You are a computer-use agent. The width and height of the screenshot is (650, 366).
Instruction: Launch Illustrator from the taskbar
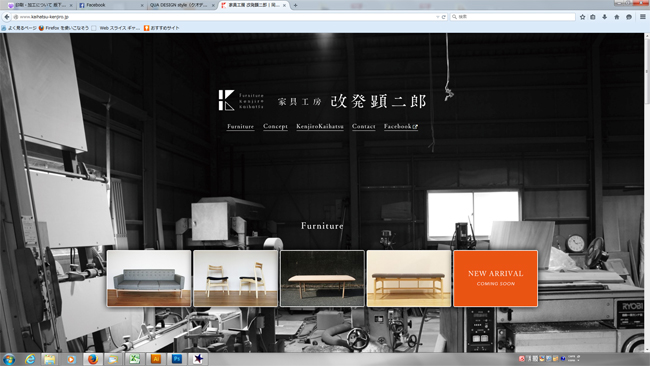click(x=156, y=359)
